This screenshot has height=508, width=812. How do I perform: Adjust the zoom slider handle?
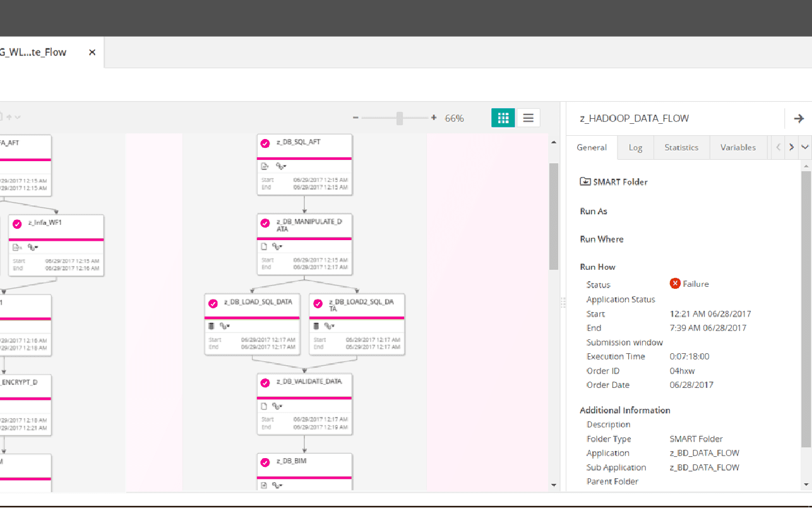point(400,118)
